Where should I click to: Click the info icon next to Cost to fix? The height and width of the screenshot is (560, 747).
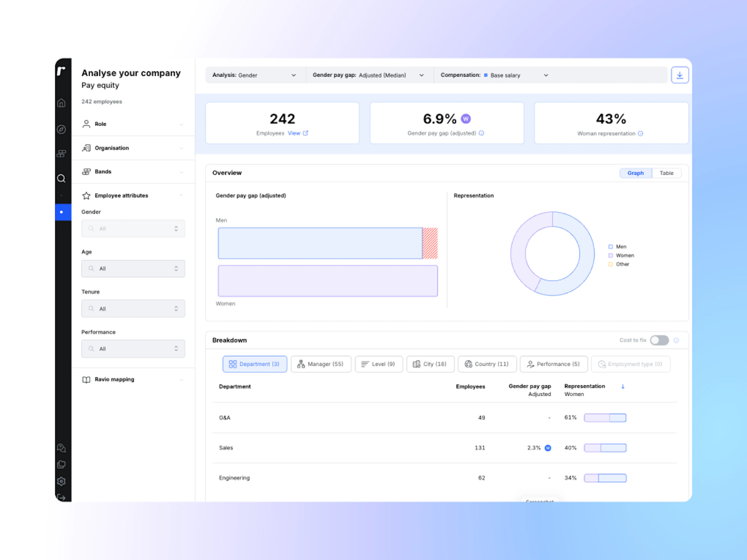tap(676, 340)
